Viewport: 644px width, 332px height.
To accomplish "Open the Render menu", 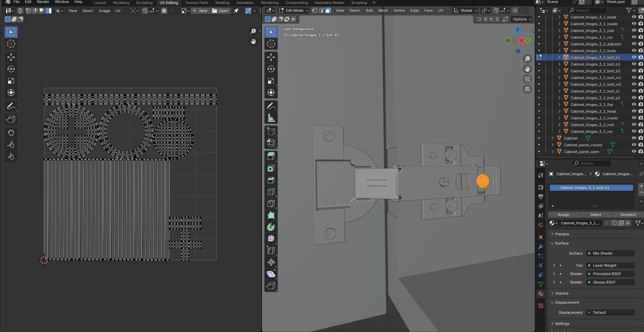I will pyautogui.click(x=43, y=2).
